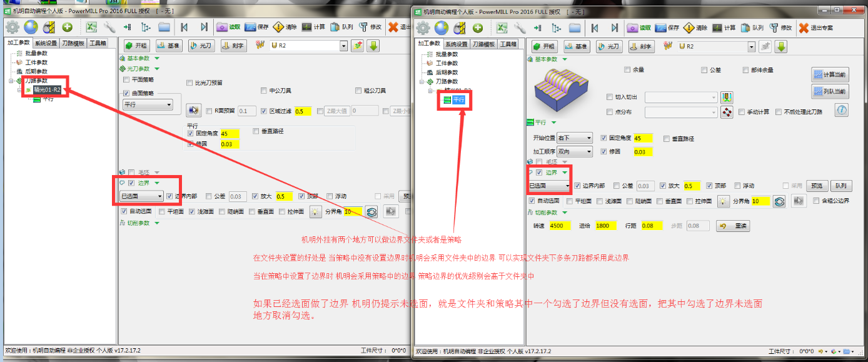This screenshot has height=362, width=868.
Task: Go to next step icon in right window
Action: tap(615, 28)
